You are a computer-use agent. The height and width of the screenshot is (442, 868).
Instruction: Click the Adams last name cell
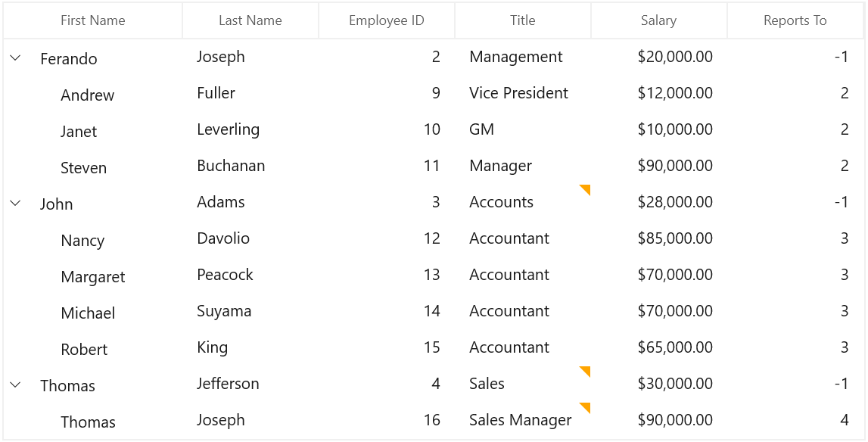click(x=250, y=202)
